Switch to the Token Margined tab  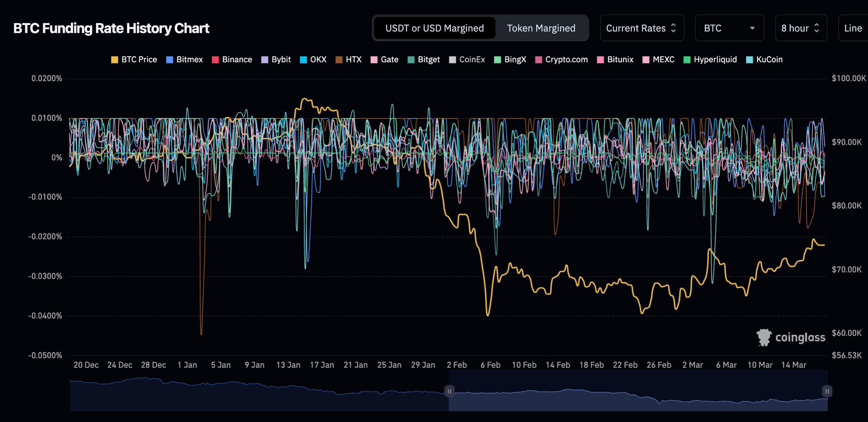tap(541, 28)
